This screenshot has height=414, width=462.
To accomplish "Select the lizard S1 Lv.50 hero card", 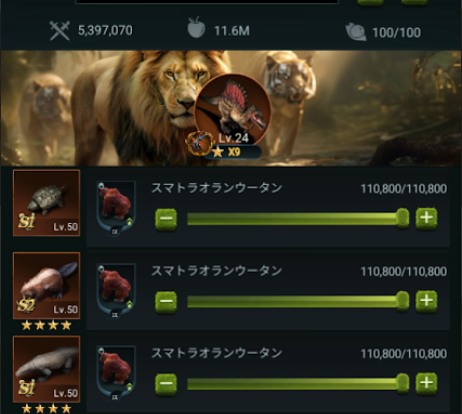I will coord(46,369).
